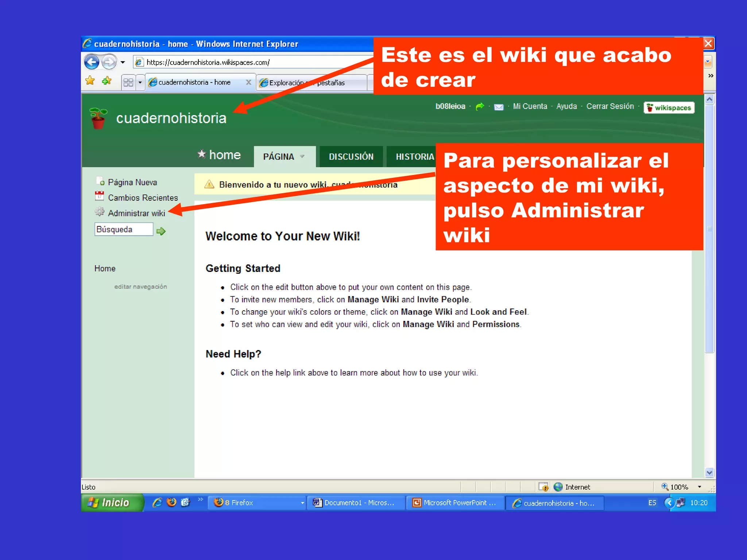Open the b08leioa user profile link

tap(450, 106)
